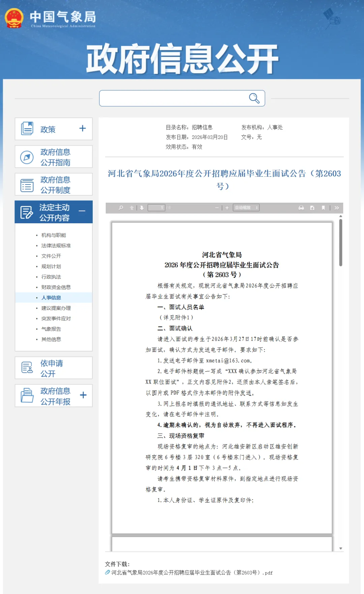Image resolution: width=364 pixels, height=594 pixels.
Task: Open 气象报告 in the sidebar list
Action: tap(51, 329)
